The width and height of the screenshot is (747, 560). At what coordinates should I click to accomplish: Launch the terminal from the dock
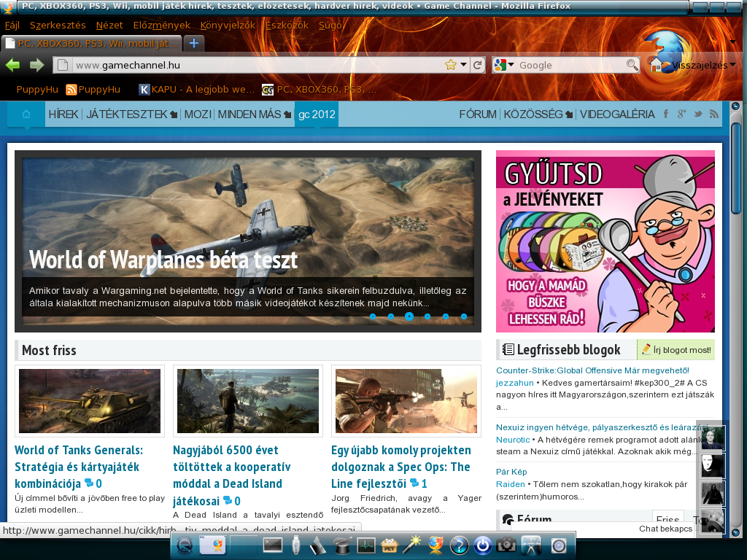pyautogui.click(x=273, y=545)
